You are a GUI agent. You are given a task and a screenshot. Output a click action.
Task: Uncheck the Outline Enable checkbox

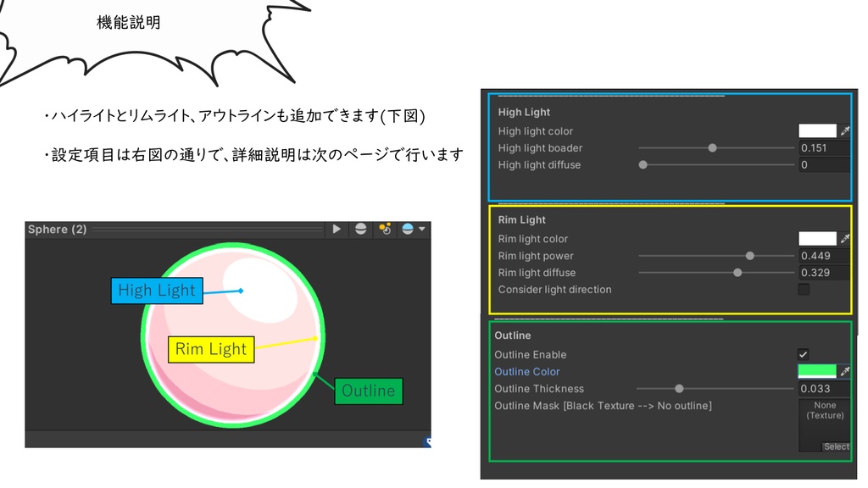pos(802,354)
